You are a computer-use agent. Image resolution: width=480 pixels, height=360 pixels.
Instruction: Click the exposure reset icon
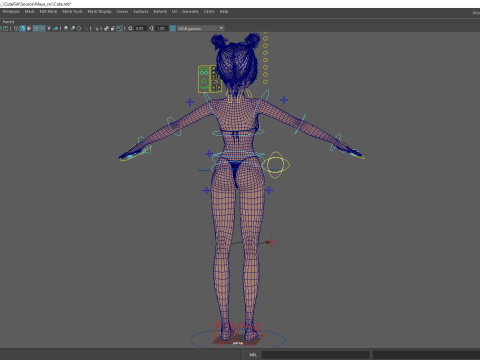[130, 28]
